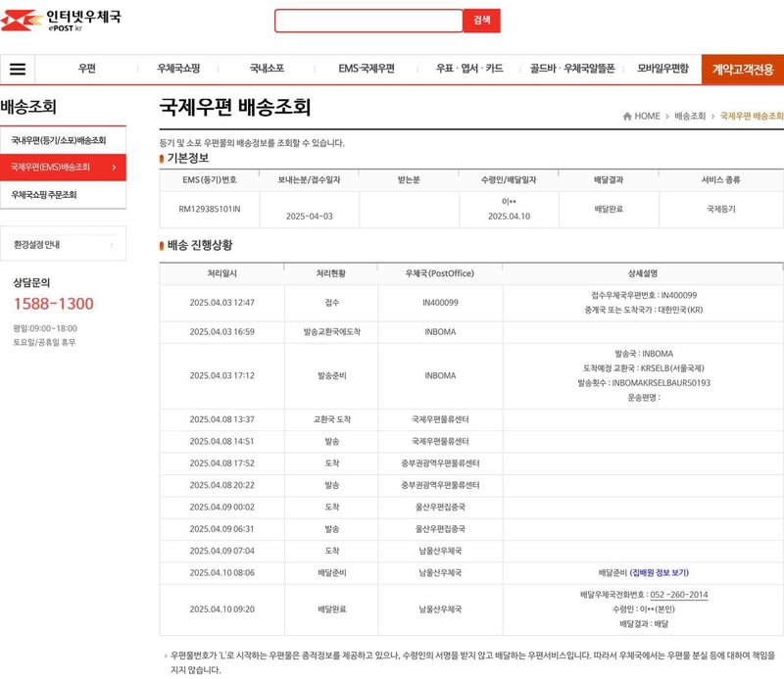Click the ePOST logo icon

pos(20,20)
